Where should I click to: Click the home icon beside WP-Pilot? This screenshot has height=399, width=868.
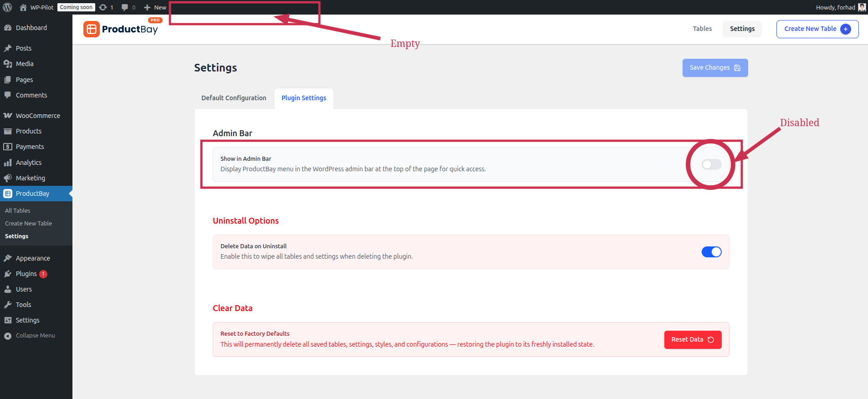point(23,7)
